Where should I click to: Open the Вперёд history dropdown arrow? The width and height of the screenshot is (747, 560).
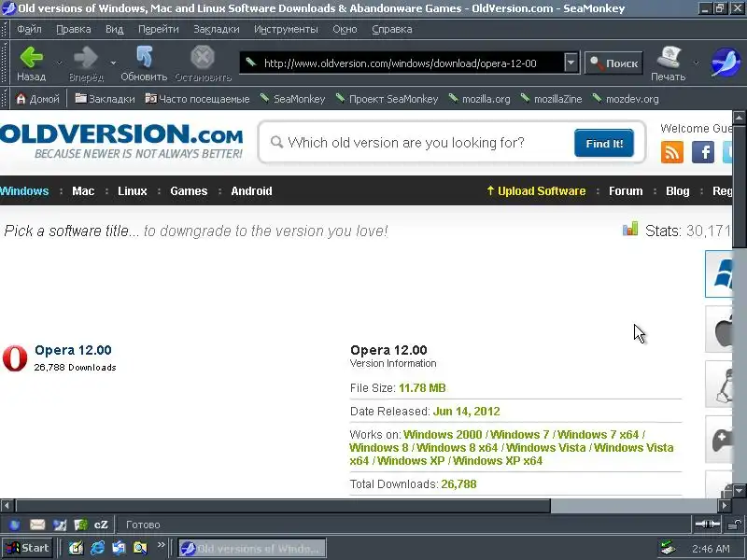113,63
